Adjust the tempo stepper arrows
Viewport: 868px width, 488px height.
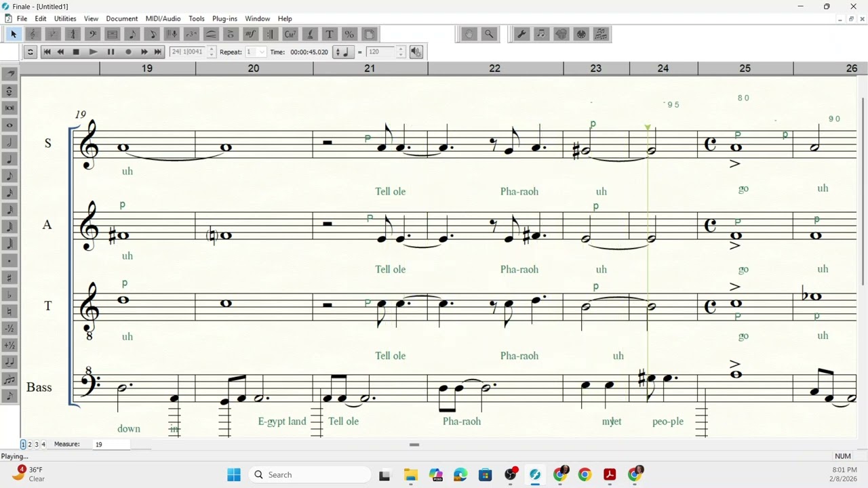point(401,52)
